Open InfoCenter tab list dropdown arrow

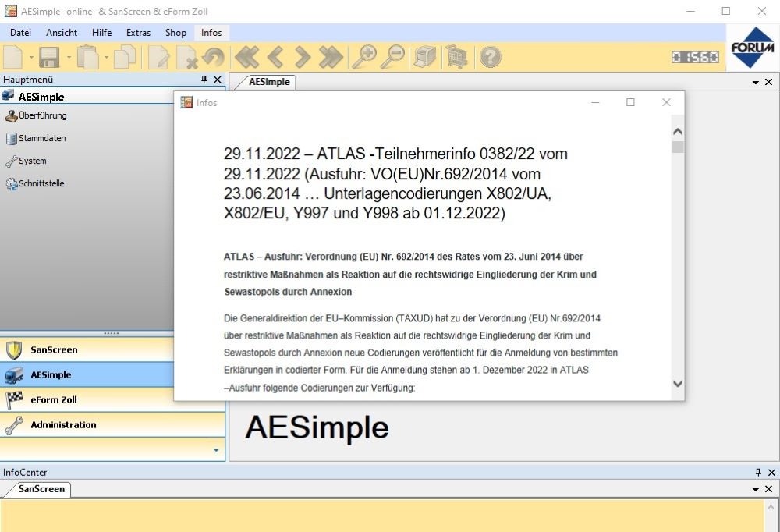(756, 489)
